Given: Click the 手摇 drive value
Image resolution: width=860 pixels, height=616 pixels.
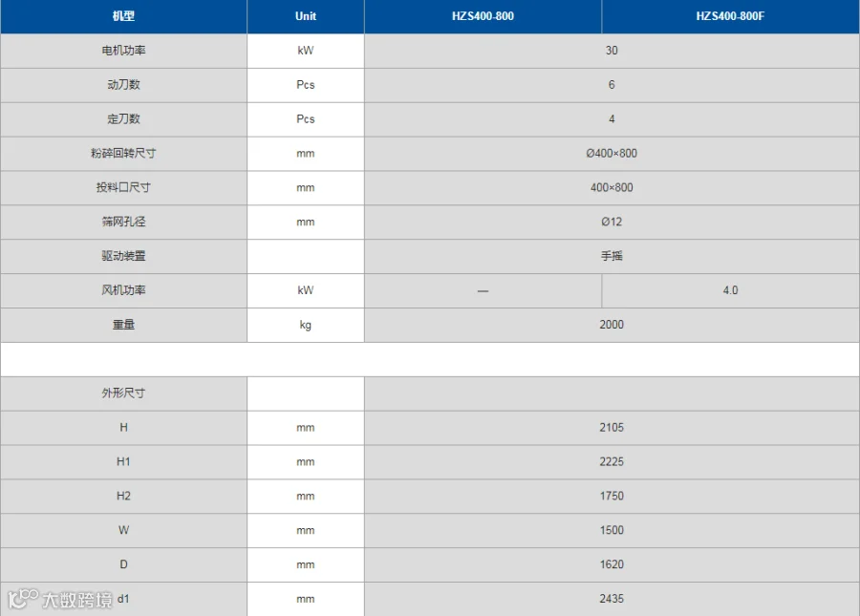Looking at the screenshot, I should [612, 256].
